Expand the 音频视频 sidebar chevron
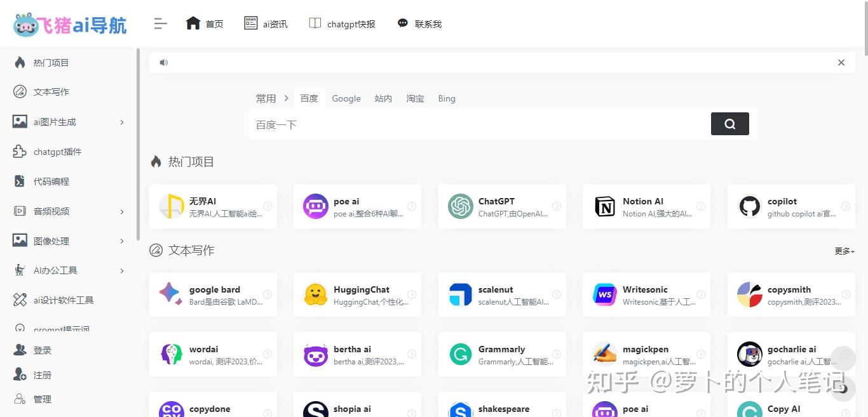This screenshot has height=417, width=868. pos(122,211)
